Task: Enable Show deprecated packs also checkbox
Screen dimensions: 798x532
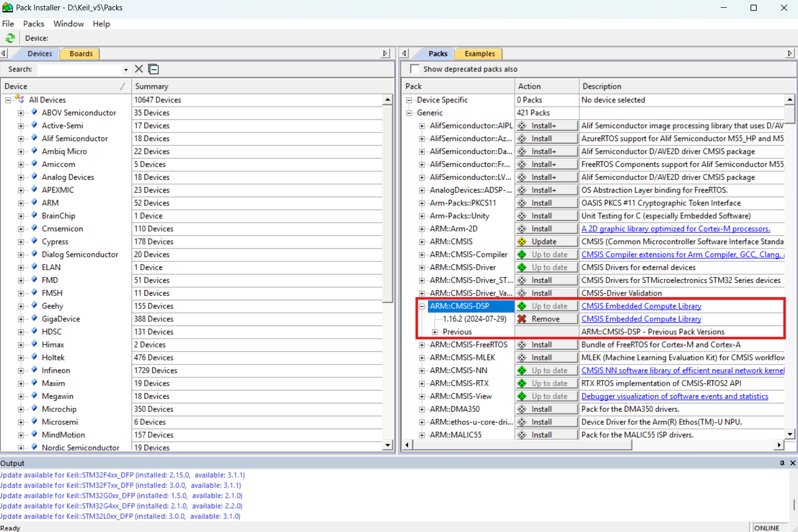Action: (x=415, y=69)
